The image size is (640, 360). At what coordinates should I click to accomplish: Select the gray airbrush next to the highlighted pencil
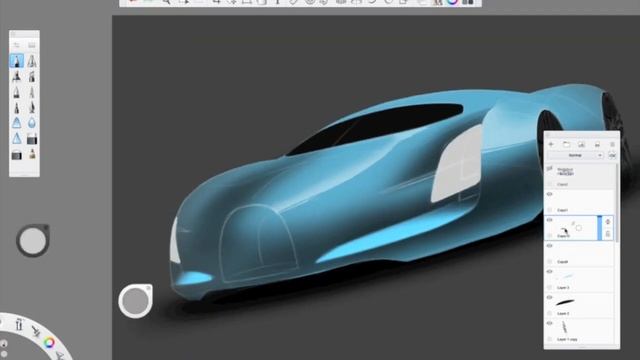coord(32,61)
